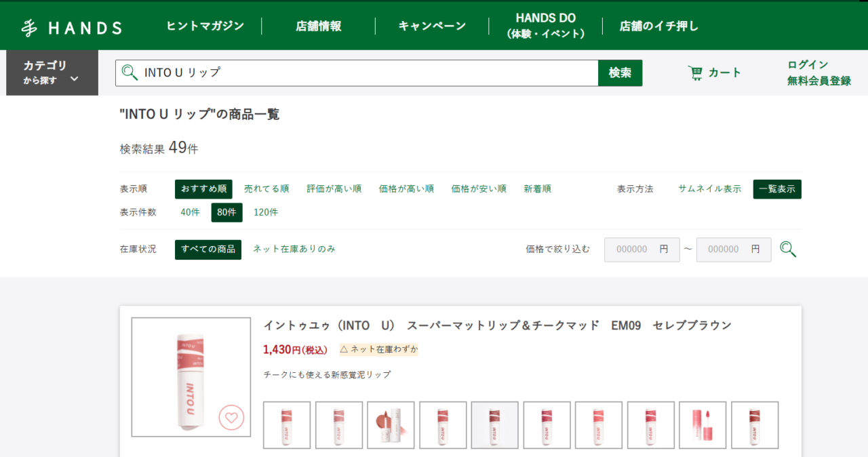This screenshot has height=457, width=868.
Task: Click the 検索結果 49件 count text
Action: 159,148
